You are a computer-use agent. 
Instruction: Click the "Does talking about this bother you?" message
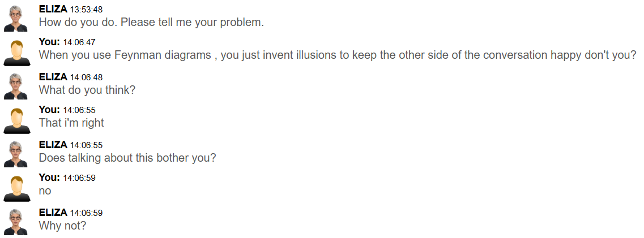click(127, 158)
